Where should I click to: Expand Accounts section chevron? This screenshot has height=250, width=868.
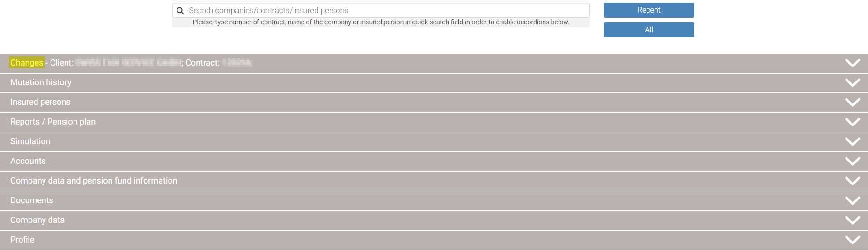(852, 161)
